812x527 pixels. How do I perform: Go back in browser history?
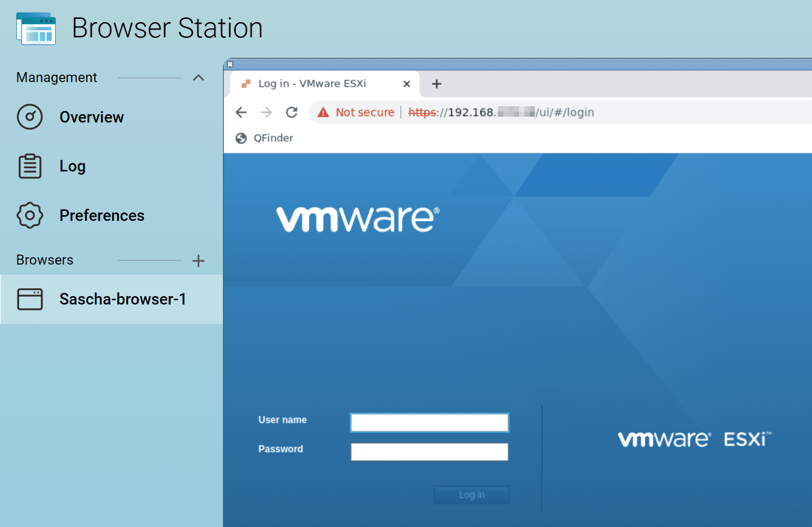click(241, 112)
